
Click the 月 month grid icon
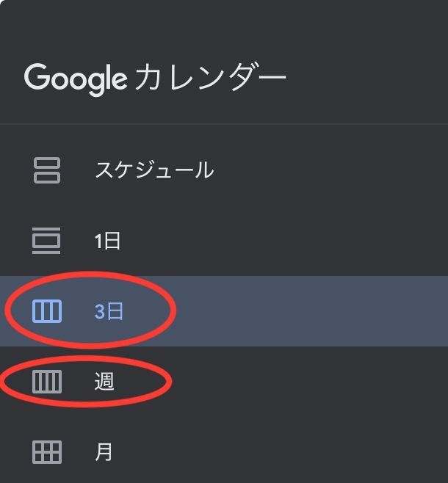pyautogui.click(x=47, y=451)
